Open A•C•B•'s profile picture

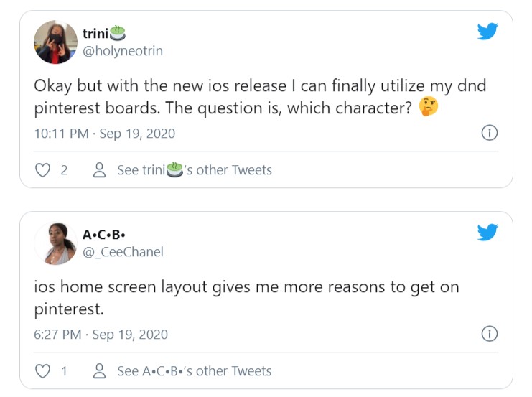56,243
